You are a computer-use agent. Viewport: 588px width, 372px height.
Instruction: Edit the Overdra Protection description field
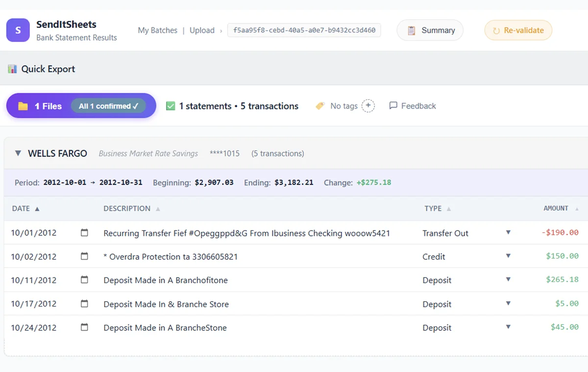(x=171, y=256)
